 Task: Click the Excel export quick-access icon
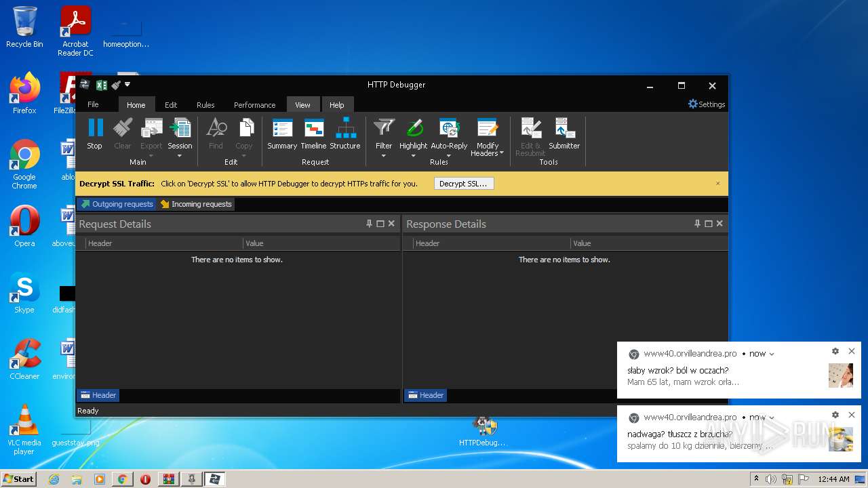[102, 85]
